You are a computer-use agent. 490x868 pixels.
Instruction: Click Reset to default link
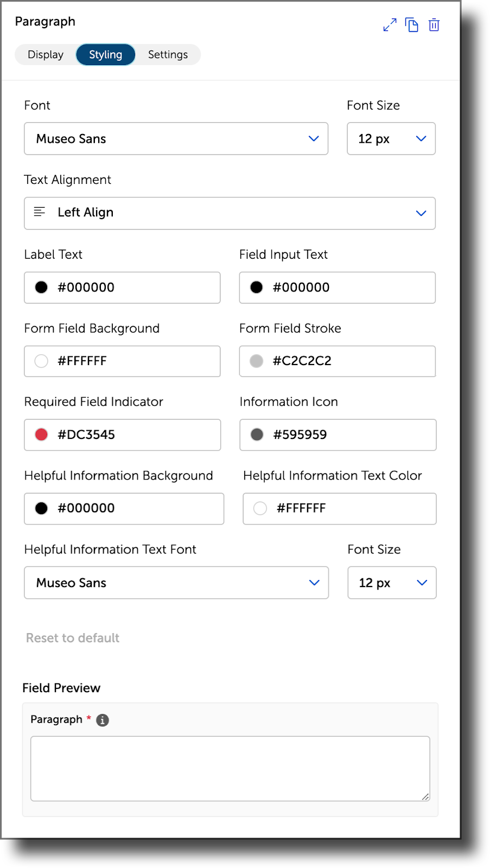[73, 638]
